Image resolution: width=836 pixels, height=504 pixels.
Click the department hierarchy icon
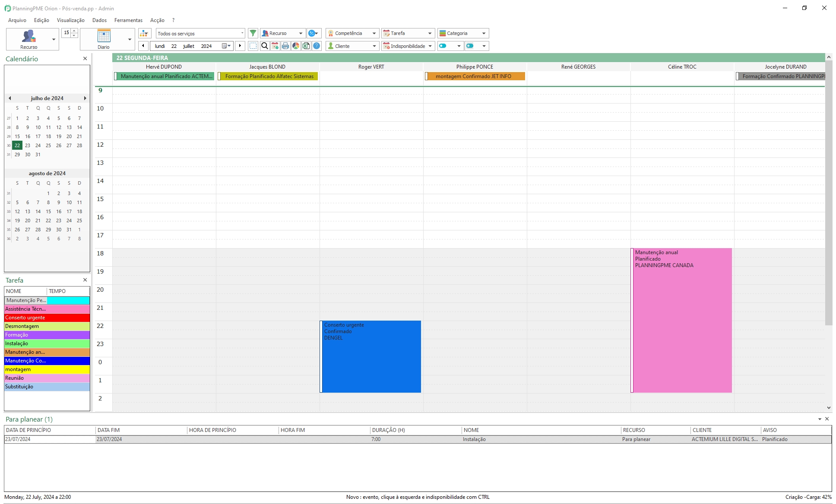coord(144,33)
